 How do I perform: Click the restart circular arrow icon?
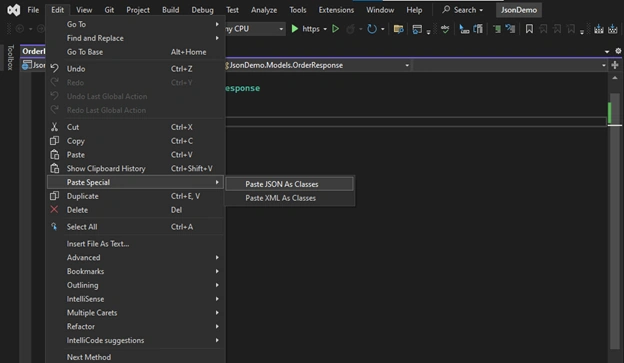pos(372,29)
